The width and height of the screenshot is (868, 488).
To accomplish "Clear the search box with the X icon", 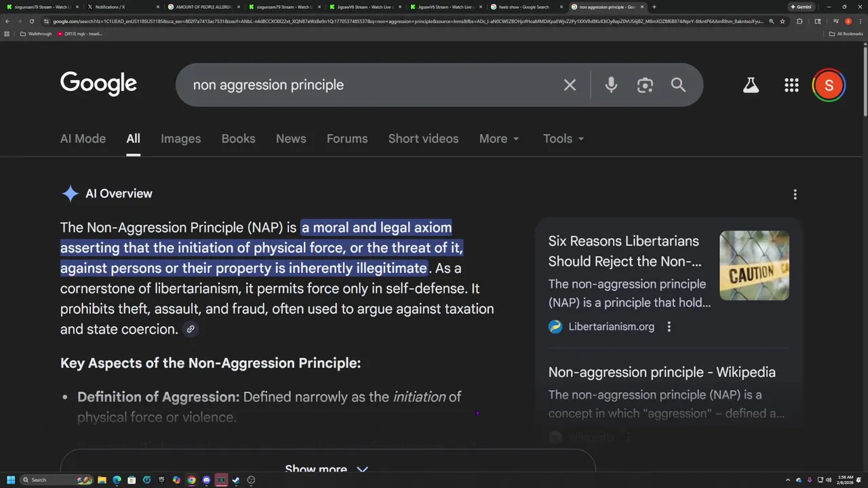I will (x=570, y=85).
